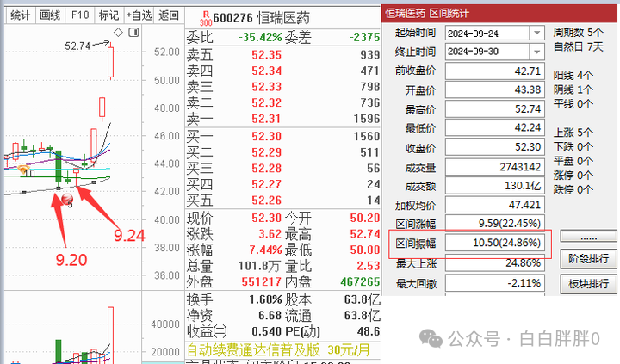Click the R300 badge beside stock code
The height and width of the screenshot is (364, 620).
click(x=206, y=19)
